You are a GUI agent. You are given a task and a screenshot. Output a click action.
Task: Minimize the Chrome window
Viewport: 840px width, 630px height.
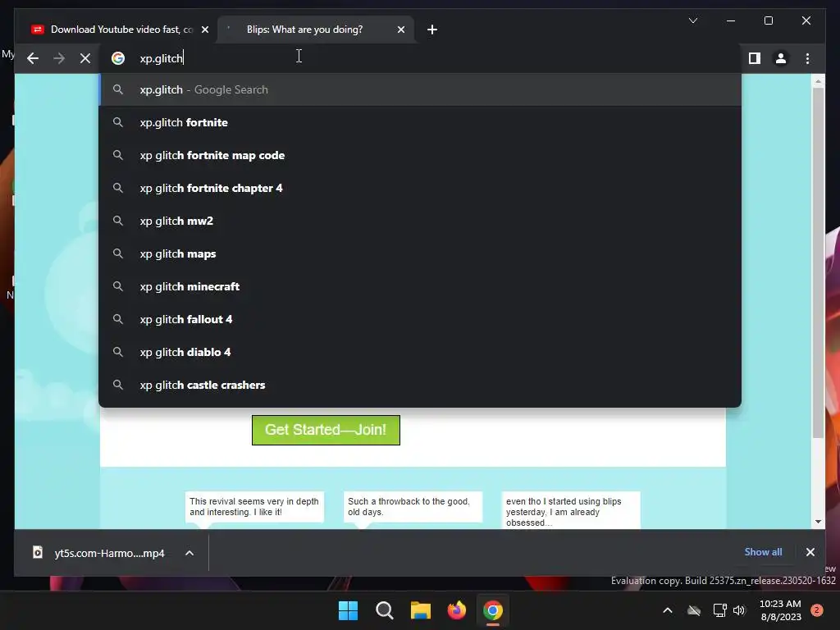coord(731,21)
